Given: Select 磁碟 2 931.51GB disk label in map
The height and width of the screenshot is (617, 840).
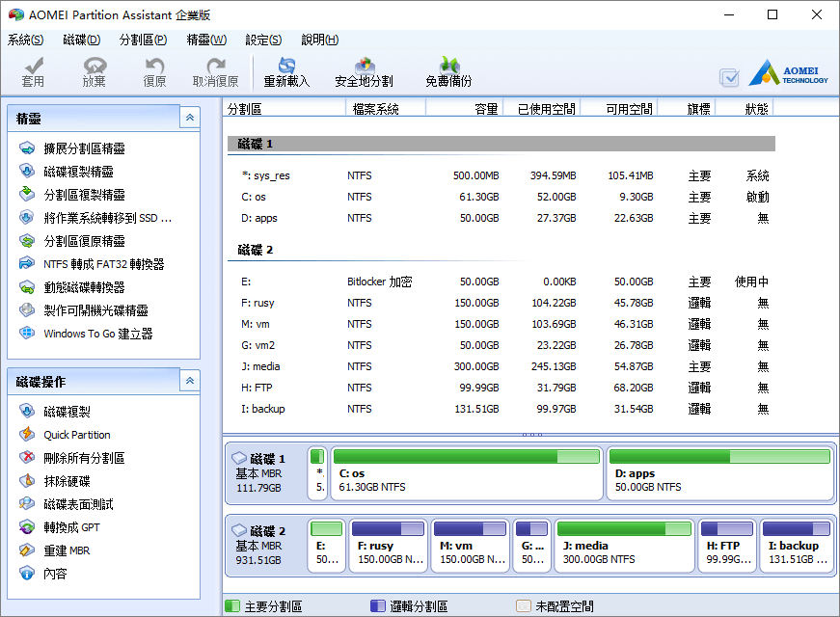Looking at the screenshot, I should pos(266,546).
